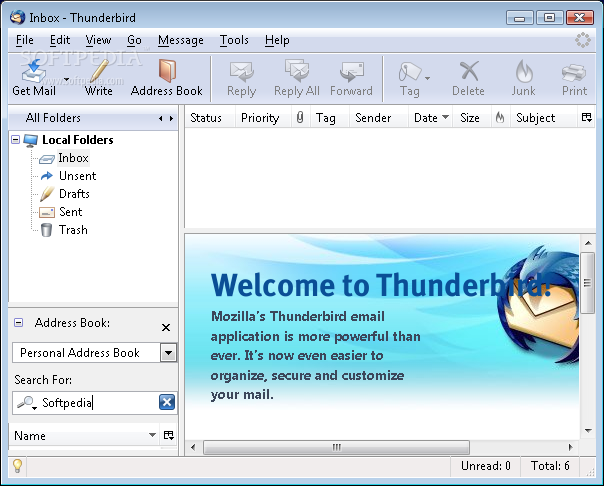Click the horizontal scrollbar thumb
The height and width of the screenshot is (486, 604).
click(x=336, y=447)
